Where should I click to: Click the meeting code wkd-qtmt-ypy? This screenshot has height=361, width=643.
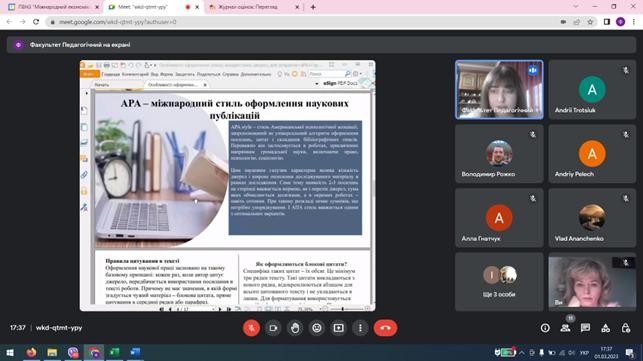pyautogui.click(x=59, y=328)
